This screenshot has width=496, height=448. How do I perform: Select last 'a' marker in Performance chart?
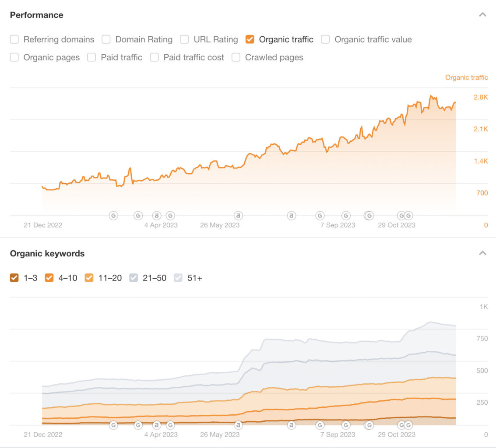pos(292,215)
